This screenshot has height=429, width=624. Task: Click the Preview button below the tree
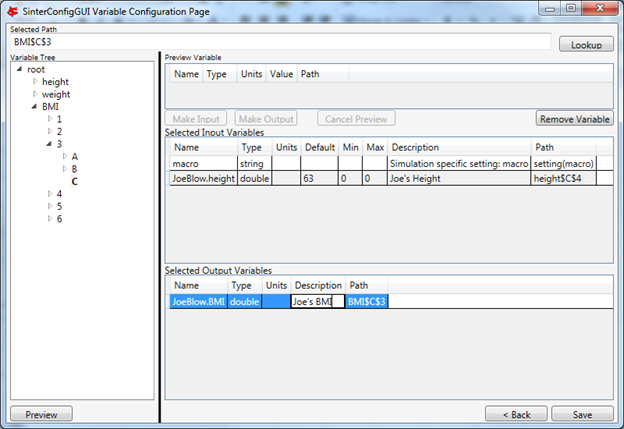click(41, 414)
